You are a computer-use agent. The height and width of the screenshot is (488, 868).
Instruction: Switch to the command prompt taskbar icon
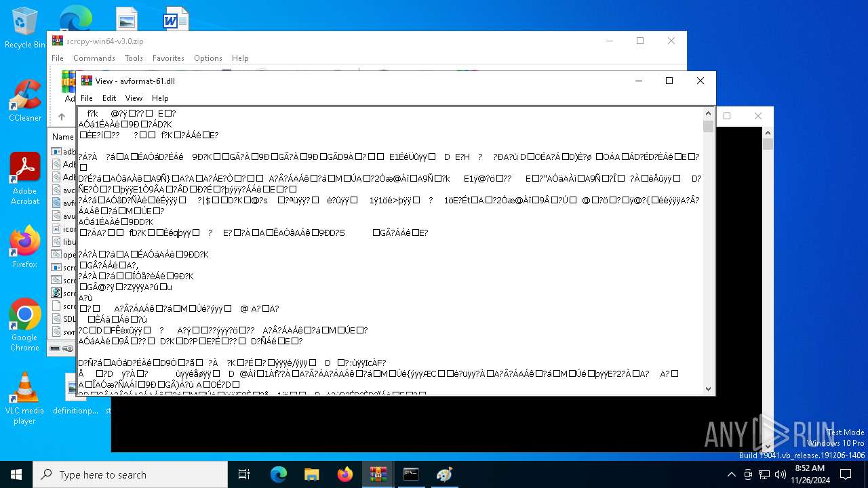[411, 474]
